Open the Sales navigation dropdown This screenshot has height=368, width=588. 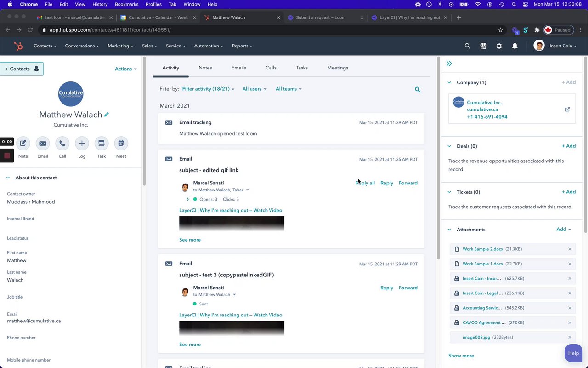tap(150, 46)
